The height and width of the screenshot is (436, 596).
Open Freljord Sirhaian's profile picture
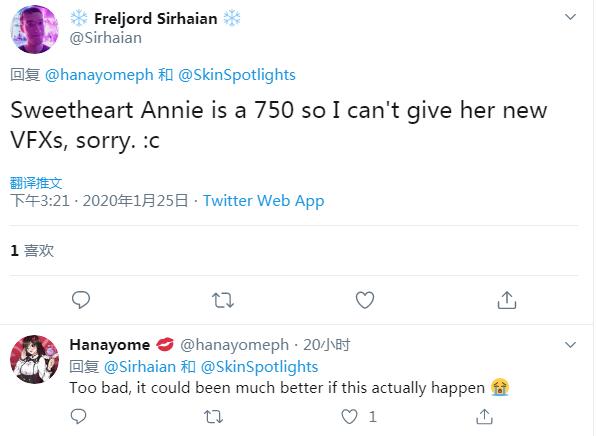[34, 29]
